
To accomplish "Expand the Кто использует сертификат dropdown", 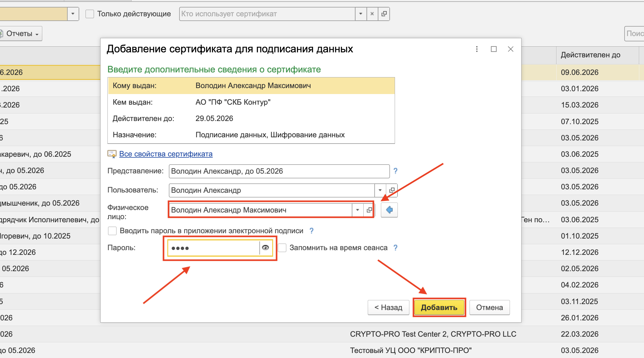I will [361, 14].
